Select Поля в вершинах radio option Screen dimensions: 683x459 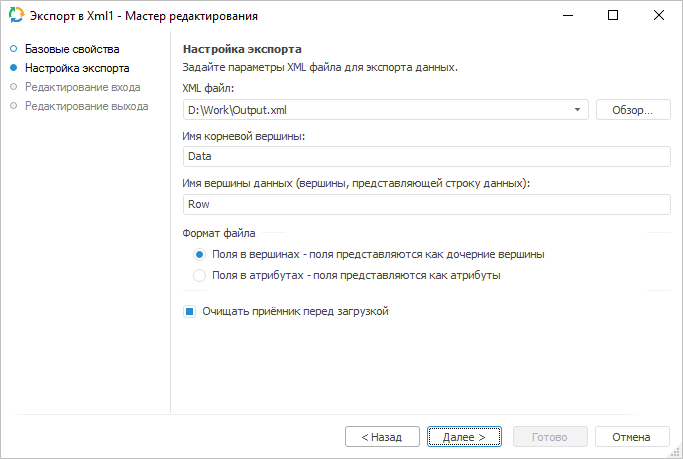[x=200, y=254]
